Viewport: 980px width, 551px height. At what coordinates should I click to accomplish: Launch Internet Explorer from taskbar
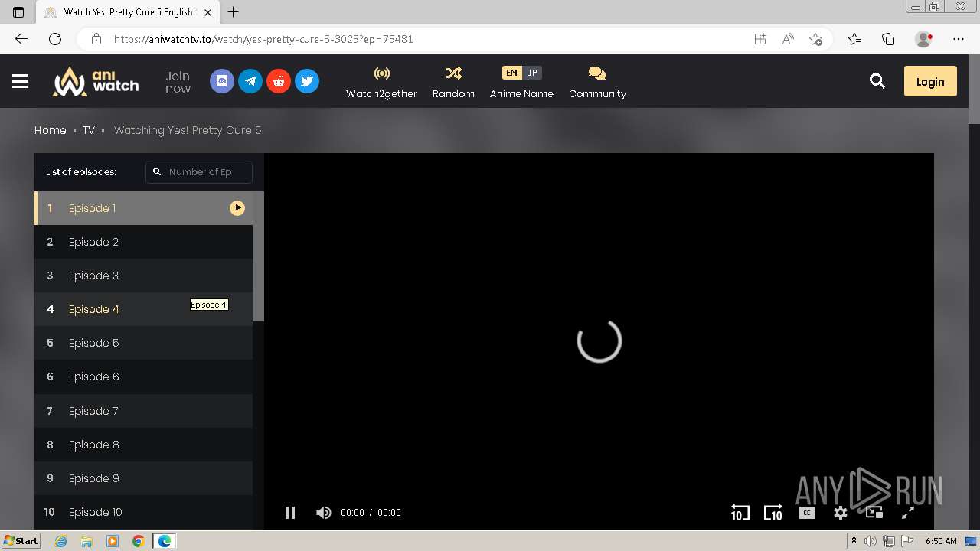(x=61, y=541)
